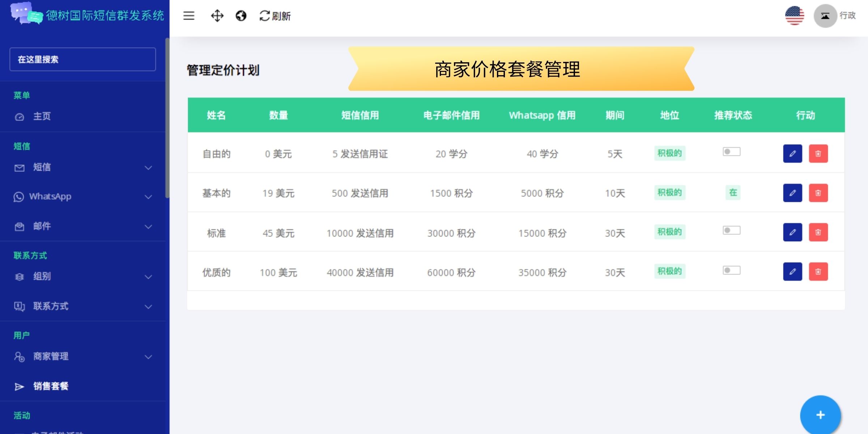Click the 刷新 refresh button
Image resolution: width=868 pixels, height=434 pixels.
point(275,16)
